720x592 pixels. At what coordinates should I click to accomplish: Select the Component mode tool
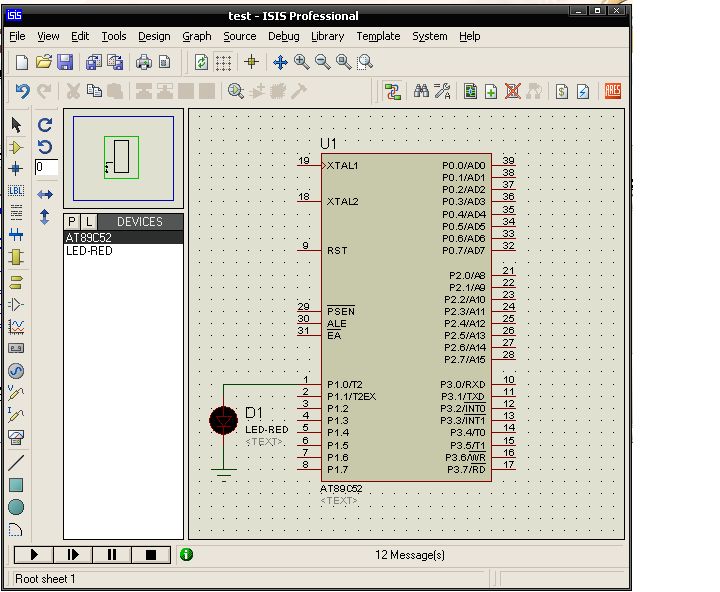(x=16, y=147)
